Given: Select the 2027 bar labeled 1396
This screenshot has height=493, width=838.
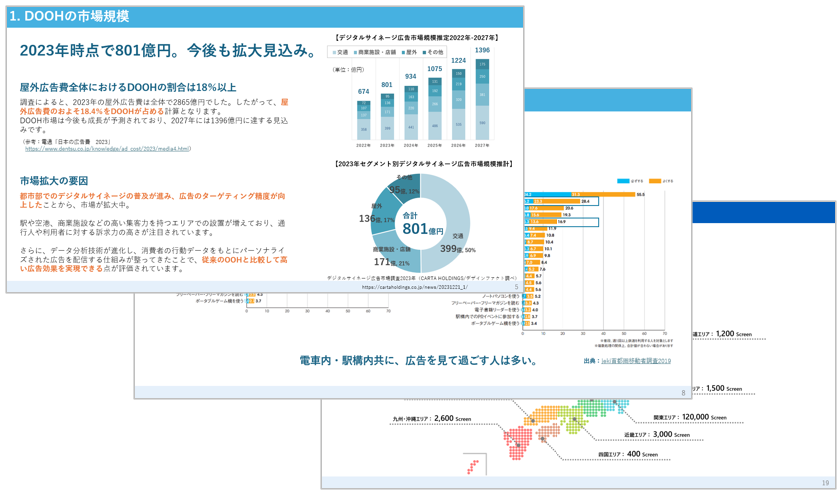Looking at the screenshot, I should point(483,99).
